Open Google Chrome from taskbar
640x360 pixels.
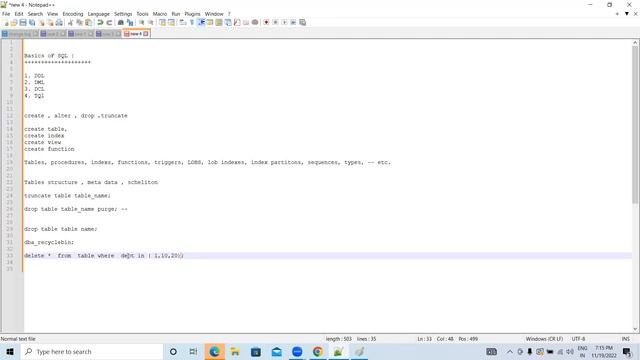pyautogui.click(x=318, y=351)
